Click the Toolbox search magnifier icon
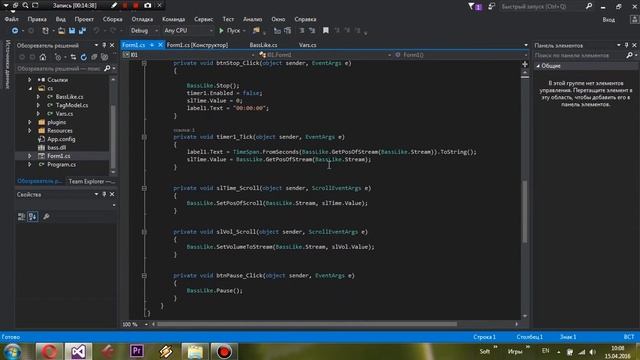This screenshot has height=360, width=640. [629, 55]
